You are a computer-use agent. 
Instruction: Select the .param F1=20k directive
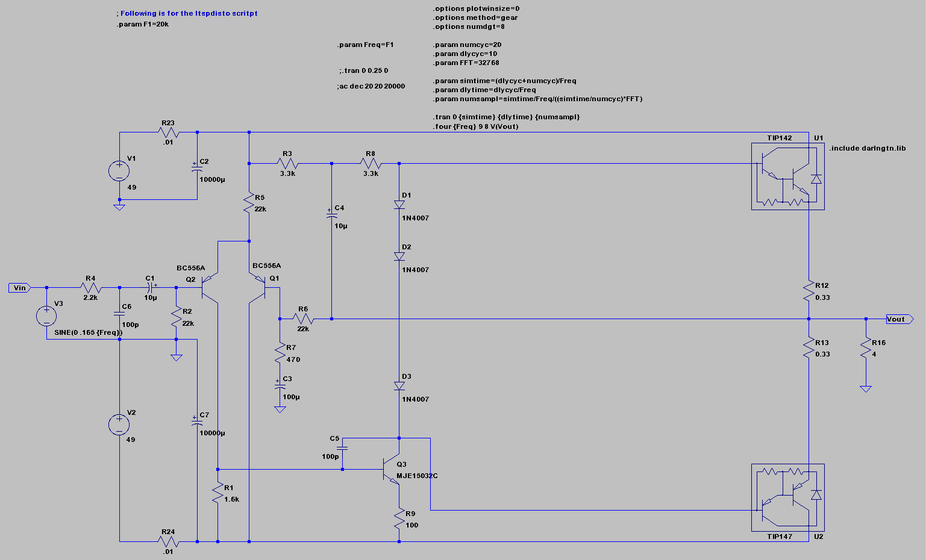(143, 25)
